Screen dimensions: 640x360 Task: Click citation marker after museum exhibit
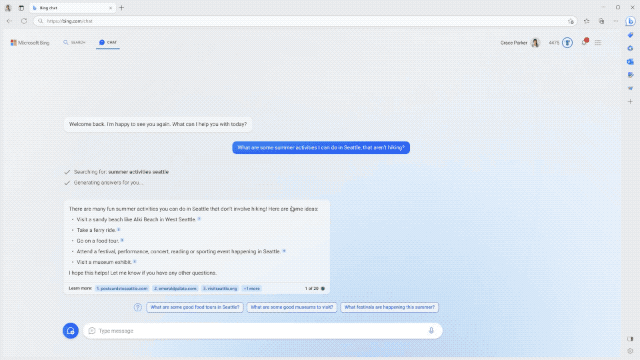[x=135, y=261]
